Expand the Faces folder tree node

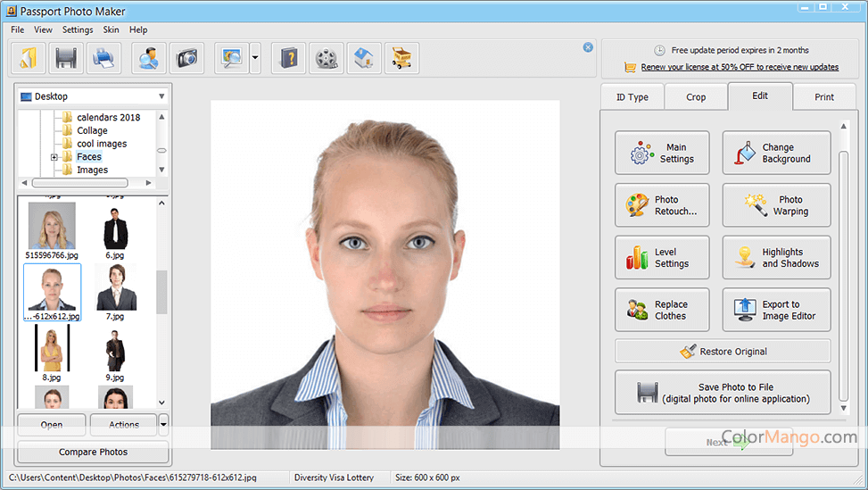click(x=54, y=157)
